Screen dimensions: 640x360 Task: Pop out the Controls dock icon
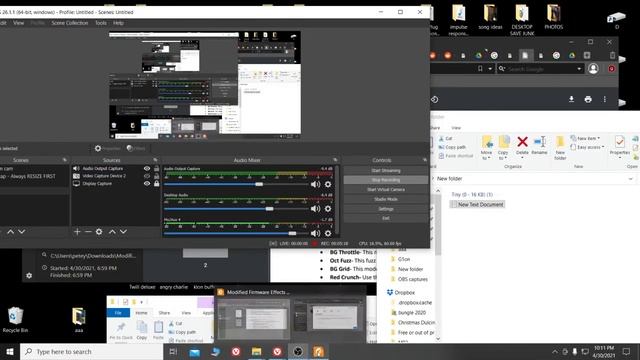point(424,160)
